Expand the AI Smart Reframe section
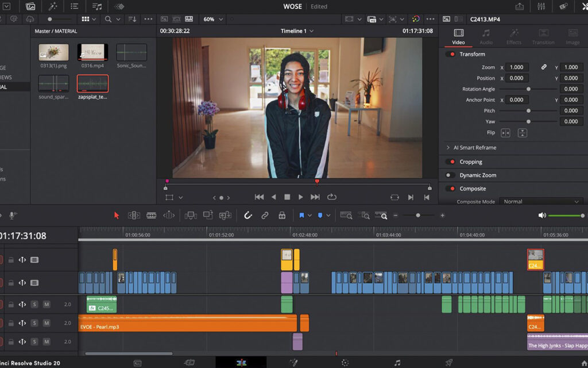The width and height of the screenshot is (588, 368). point(448,148)
